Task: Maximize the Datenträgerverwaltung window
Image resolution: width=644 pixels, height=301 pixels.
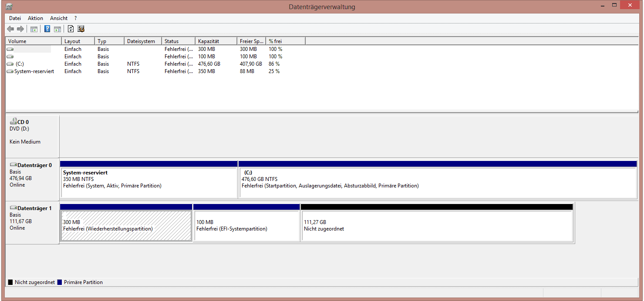Action: 614,5
